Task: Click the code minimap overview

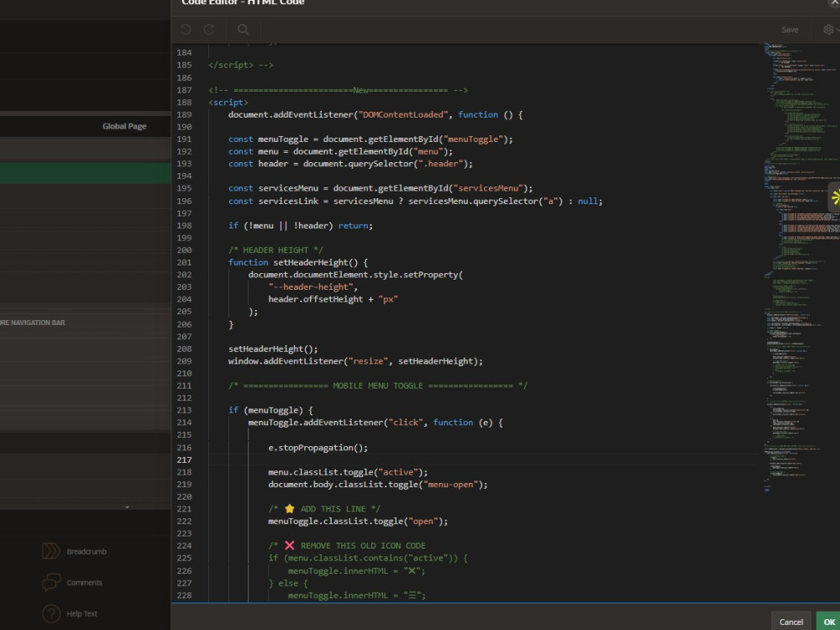Action: [801, 268]
